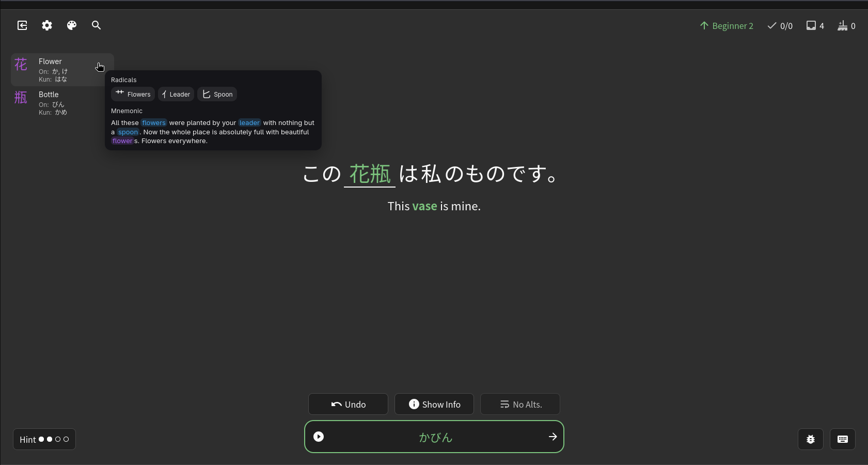Image resolution: width=868 pixels, height=465 pixels.
Task: Toggle the on-screen keyboard icon
Action: (842, 439)
